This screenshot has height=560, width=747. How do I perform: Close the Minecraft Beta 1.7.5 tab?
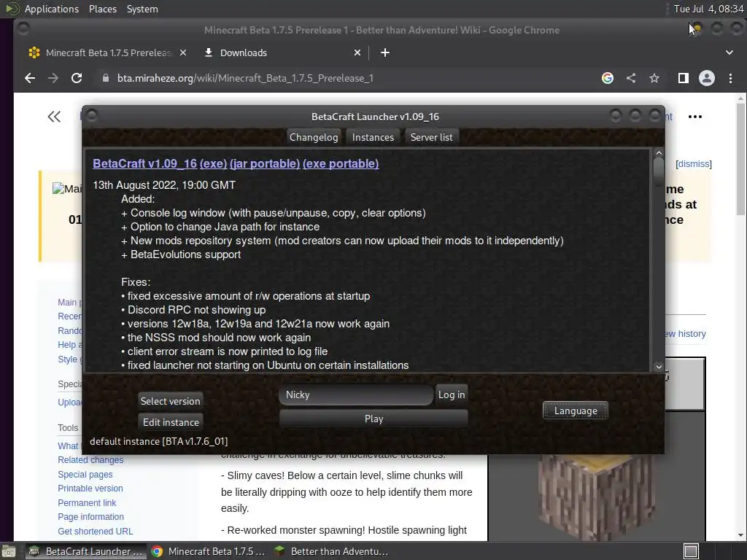(x=183, y=52)
